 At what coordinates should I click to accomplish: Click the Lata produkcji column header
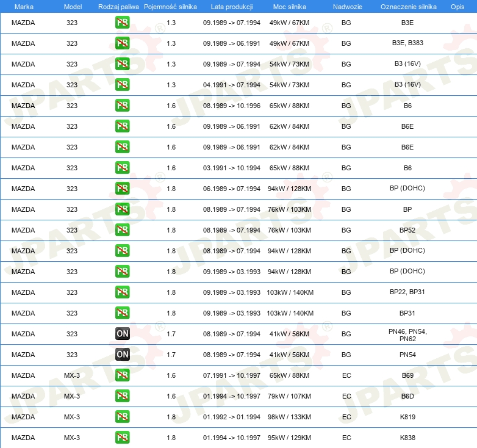(x=232, y=7)
